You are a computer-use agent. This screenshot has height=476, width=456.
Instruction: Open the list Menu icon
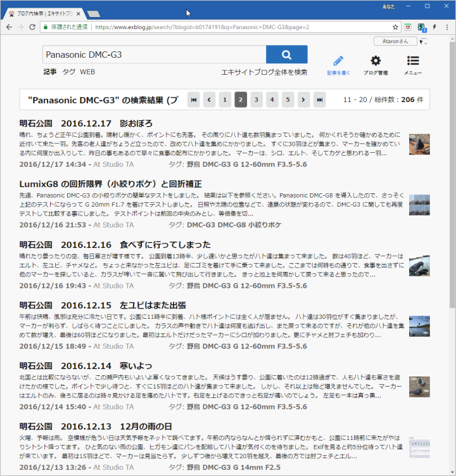(x=413, y=65)
